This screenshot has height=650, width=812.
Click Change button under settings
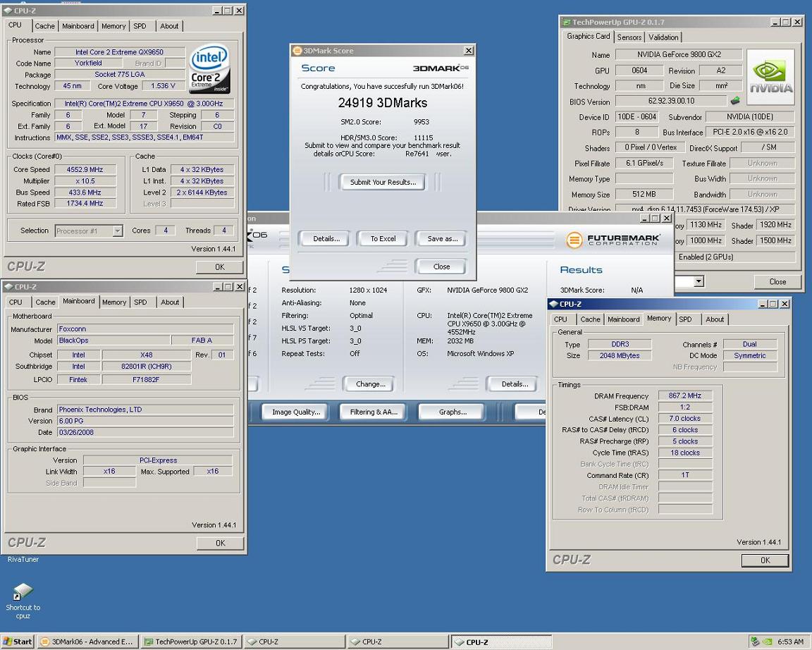[x=370, y=384]
